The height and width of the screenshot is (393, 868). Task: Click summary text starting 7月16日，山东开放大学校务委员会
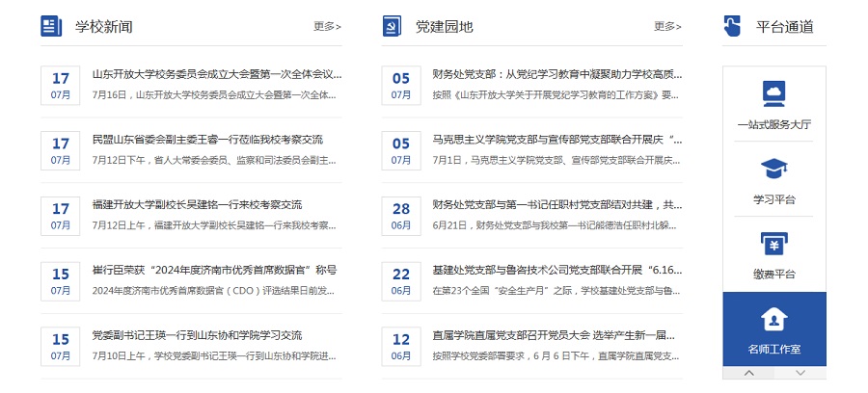tap(214, 94)
